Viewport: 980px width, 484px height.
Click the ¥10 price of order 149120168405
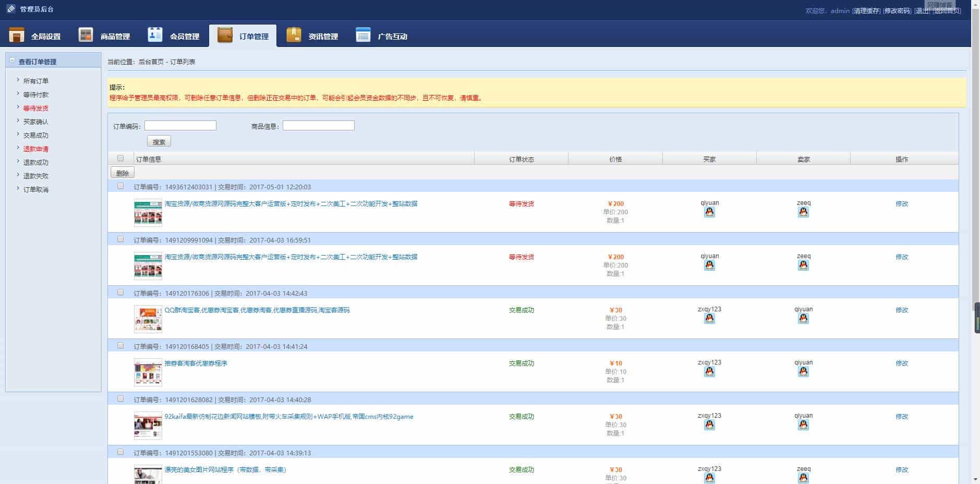616,363
